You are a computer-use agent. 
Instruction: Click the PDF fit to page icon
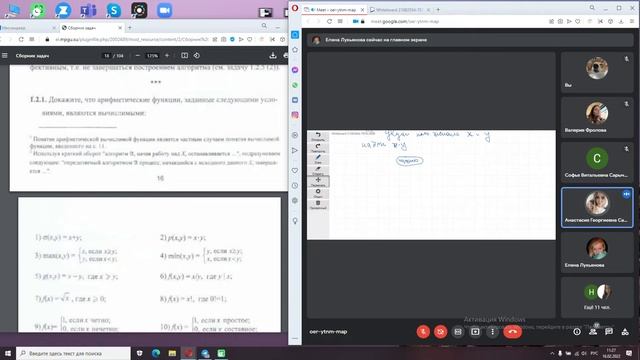(x=184, y=56)
